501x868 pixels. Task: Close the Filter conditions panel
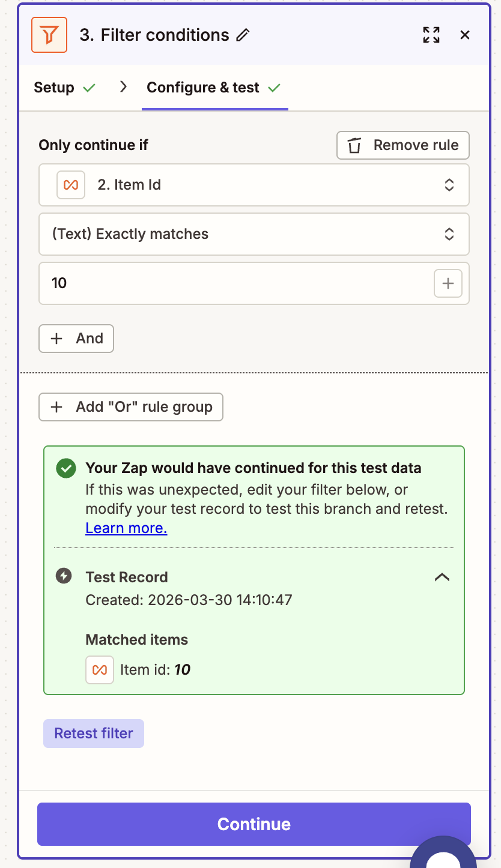(465, 35)
